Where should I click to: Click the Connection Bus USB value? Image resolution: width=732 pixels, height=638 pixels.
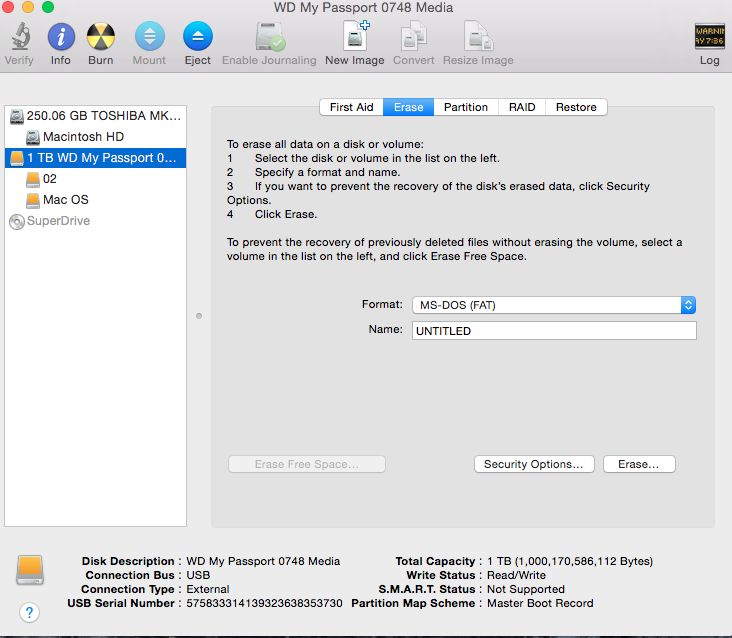(x=198, y=575)
